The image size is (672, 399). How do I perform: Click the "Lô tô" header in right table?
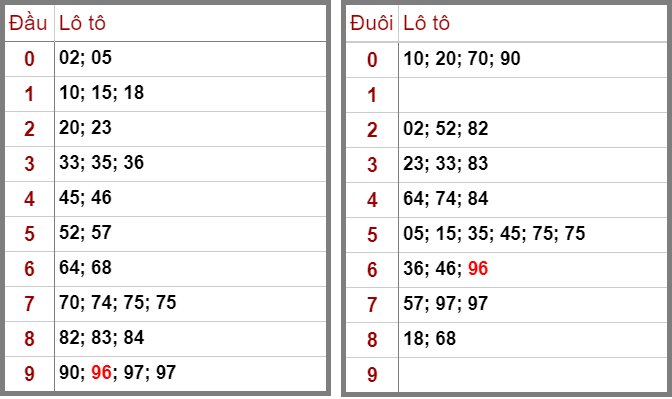(426, 23)
